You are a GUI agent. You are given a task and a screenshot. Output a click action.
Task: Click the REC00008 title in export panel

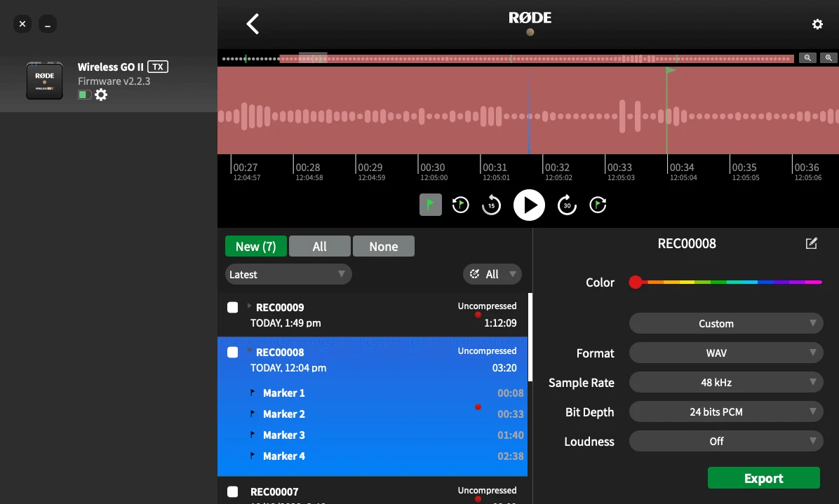(x=687, y=244)
